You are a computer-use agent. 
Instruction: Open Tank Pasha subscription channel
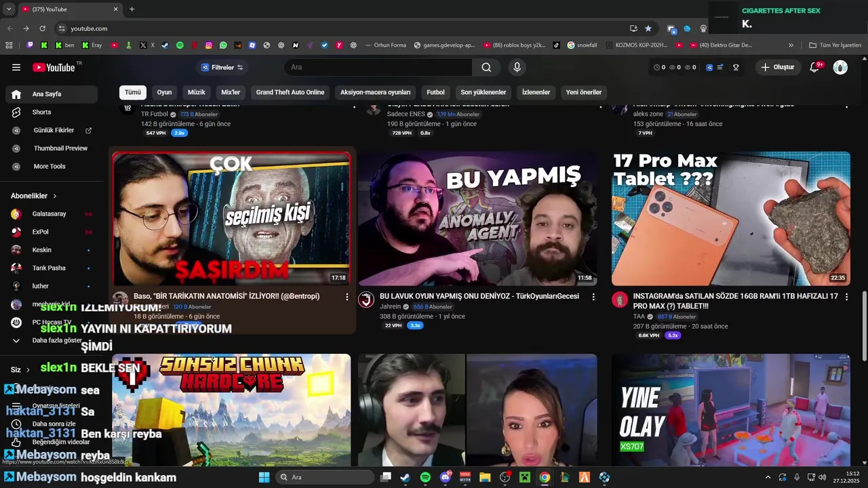pos(52,268)
